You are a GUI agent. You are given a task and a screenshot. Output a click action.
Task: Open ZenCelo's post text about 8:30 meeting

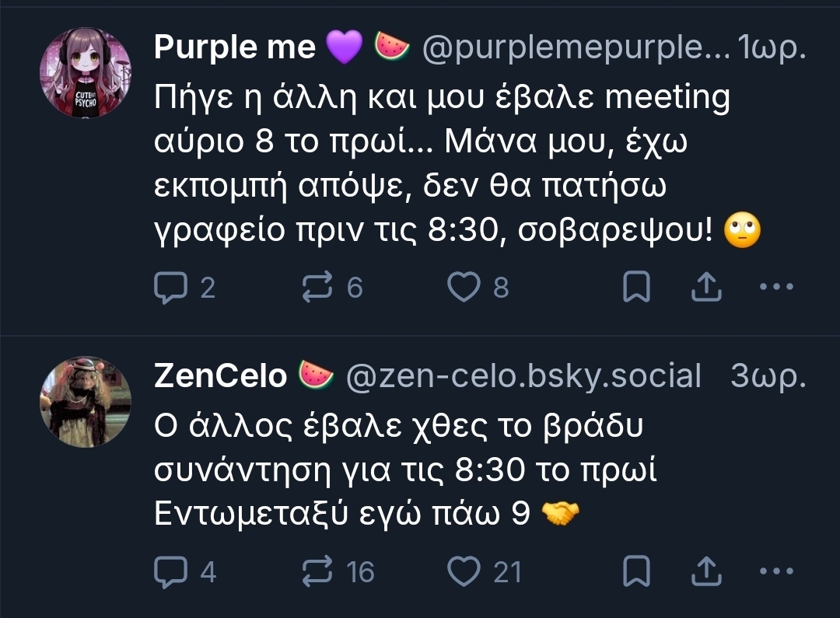click(x=404, y=472)
